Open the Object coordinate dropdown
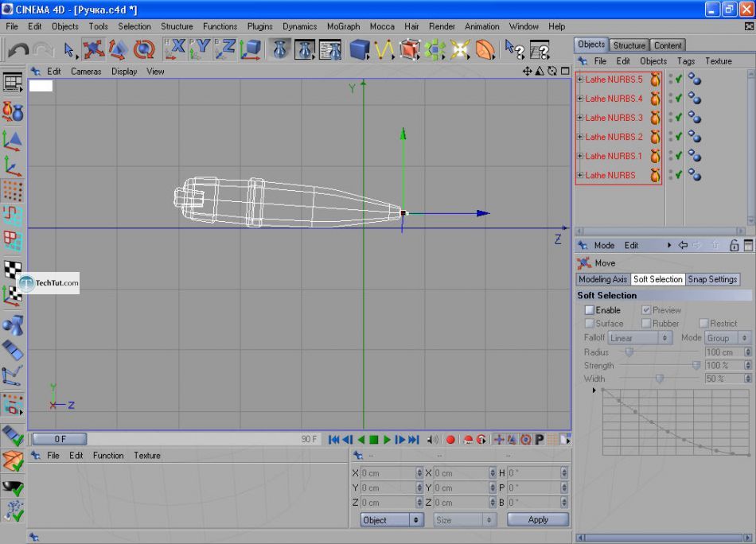This screenshot has width=756, height=544. (392, 520)
